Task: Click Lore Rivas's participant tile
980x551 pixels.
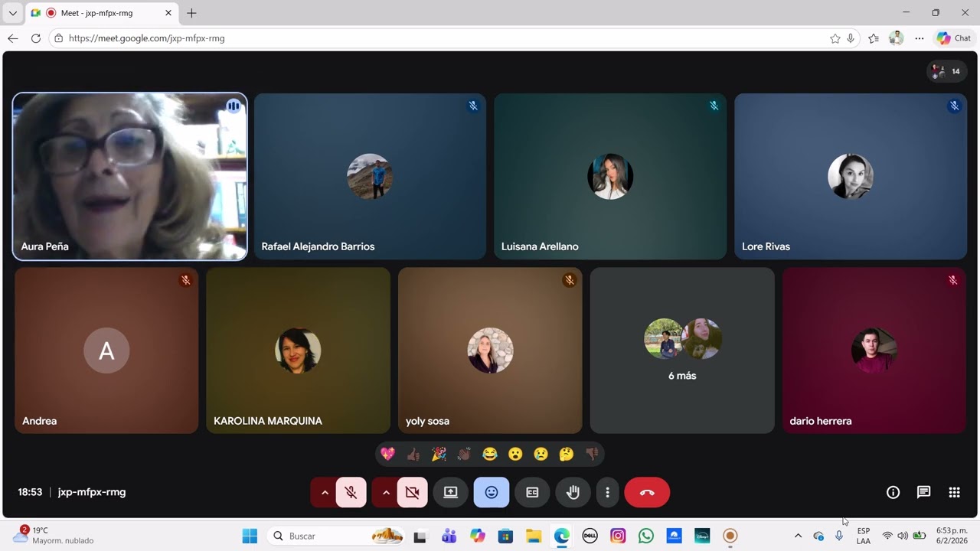Action: coord(851,177)
